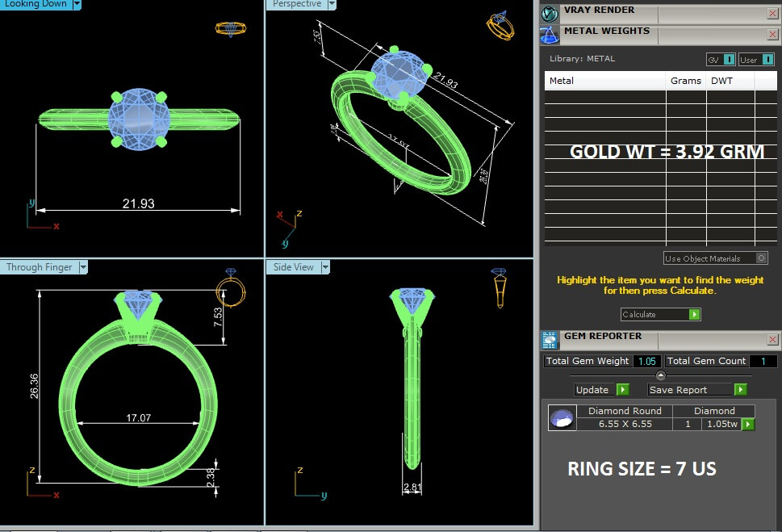Image resolution: width=782 pixels, height=532 pixels.
Task: Click the Gem Reporter panel icon
Action: click(x=550, y=340)
